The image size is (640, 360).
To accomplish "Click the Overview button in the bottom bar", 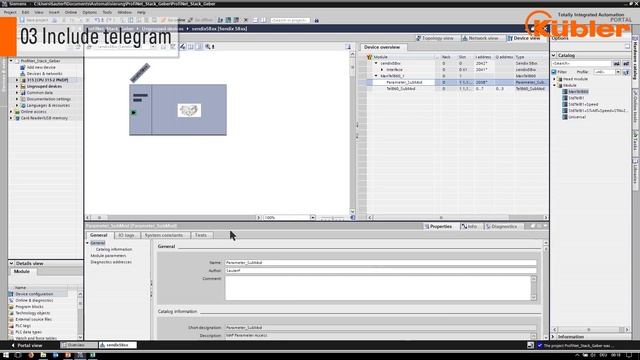I will pos(79,345).
